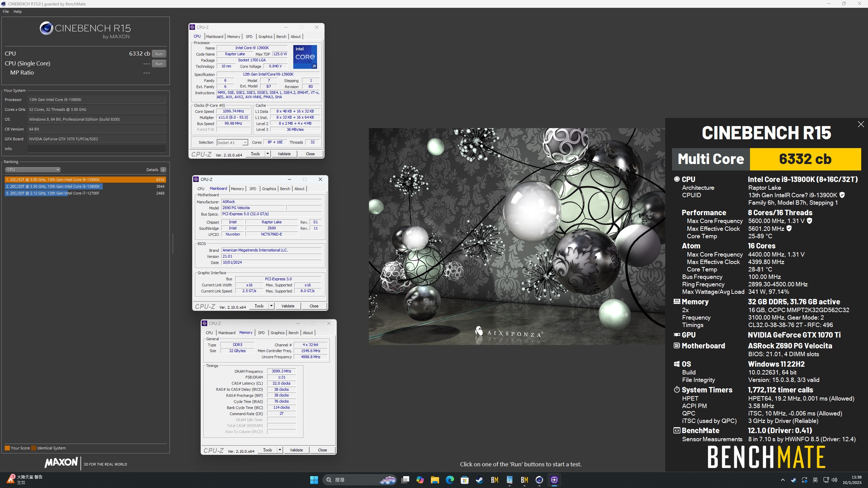Open Tools dropdown arrow in Mainboard-tab CPU-Z window
The image size is (868, 488).
tap(271, 306)
